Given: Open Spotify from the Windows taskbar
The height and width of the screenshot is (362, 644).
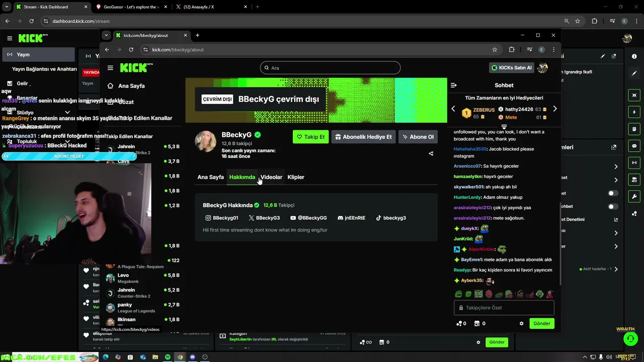Looking at the screenshot, I should (168, 357).
